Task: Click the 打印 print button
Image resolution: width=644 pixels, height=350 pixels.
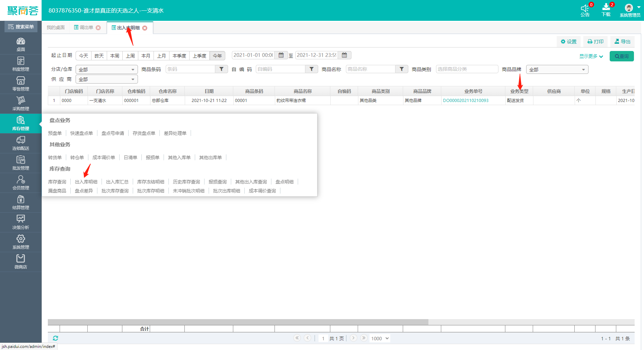Action: pyautogui.click(x=595, y=42)
